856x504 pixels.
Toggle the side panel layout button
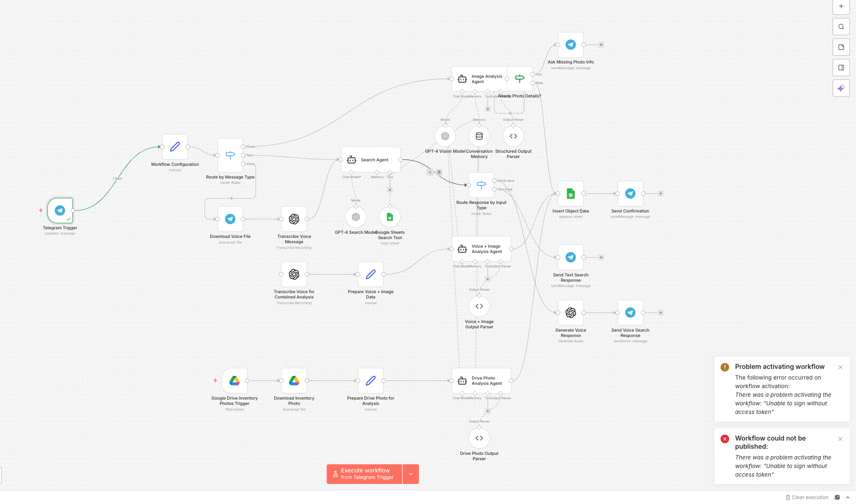click(x=841, y=68)
